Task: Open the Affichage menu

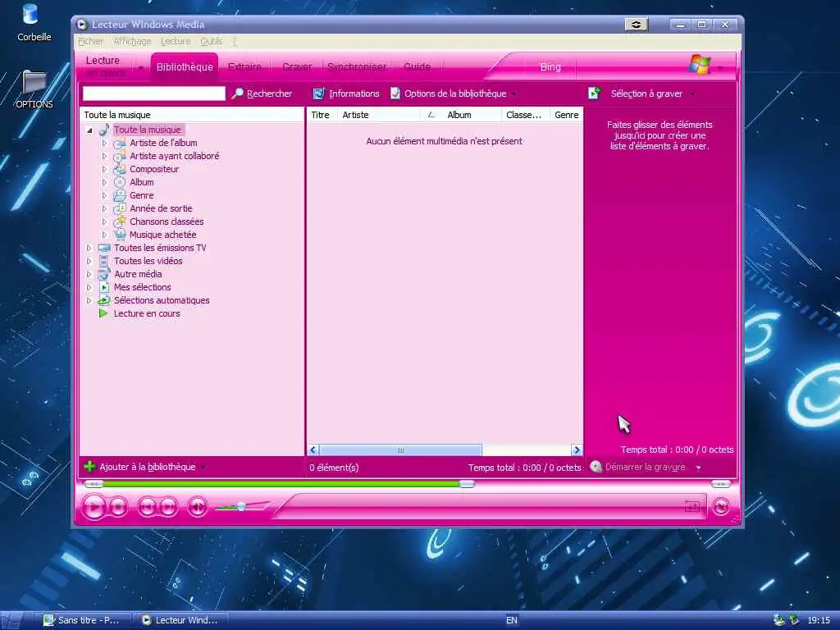Action: [x=132, y=41]
